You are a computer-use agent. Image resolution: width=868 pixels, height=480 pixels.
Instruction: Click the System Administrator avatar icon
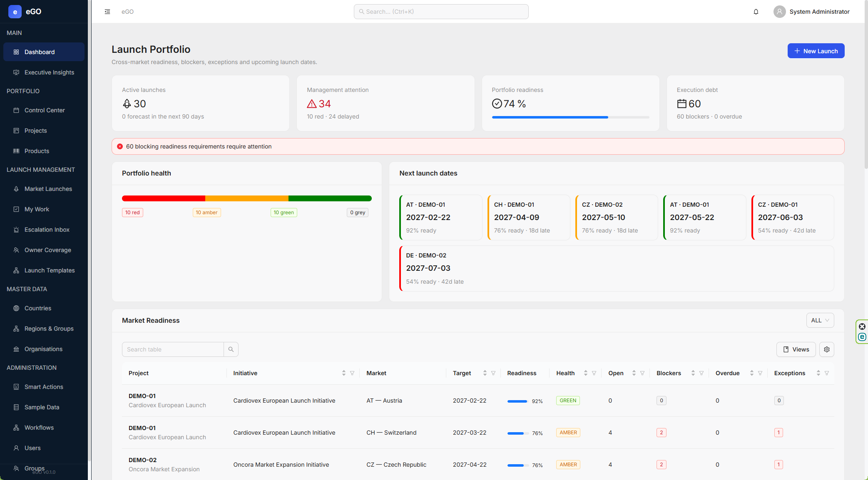pos(779,12)
